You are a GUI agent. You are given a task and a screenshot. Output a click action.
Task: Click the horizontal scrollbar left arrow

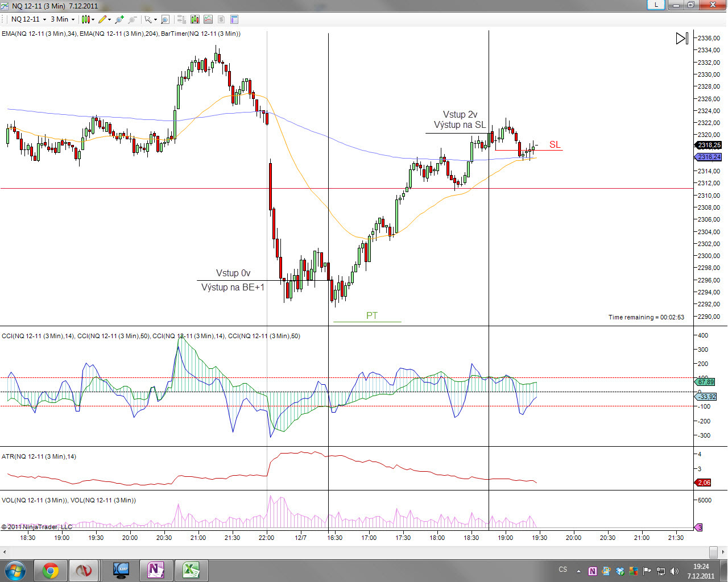5,552
